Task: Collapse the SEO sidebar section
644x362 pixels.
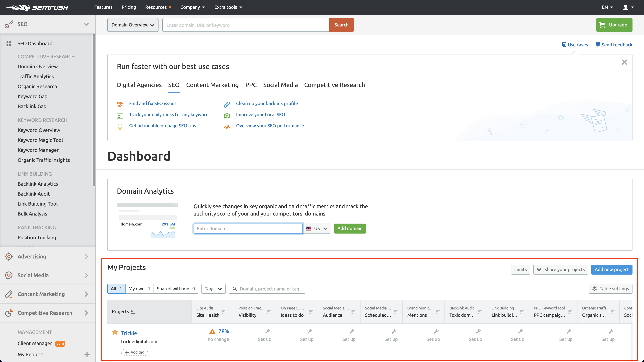Action: coord(86,24)
